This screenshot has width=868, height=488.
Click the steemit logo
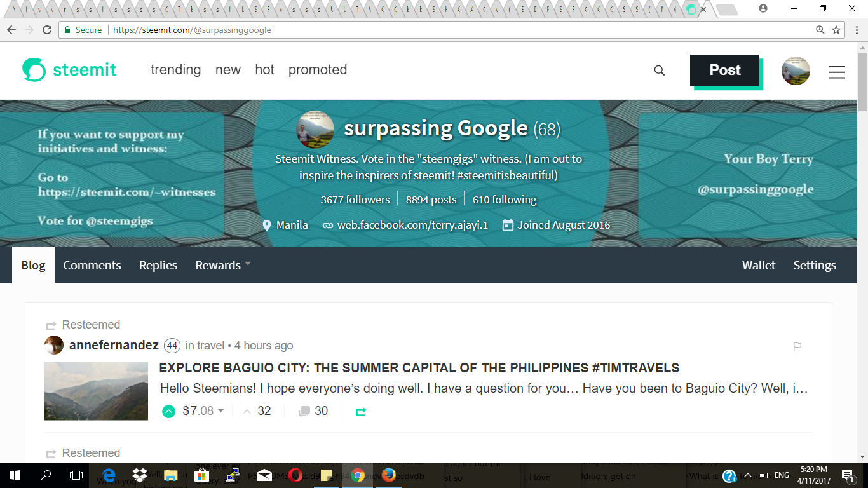[x=69, y=70]
